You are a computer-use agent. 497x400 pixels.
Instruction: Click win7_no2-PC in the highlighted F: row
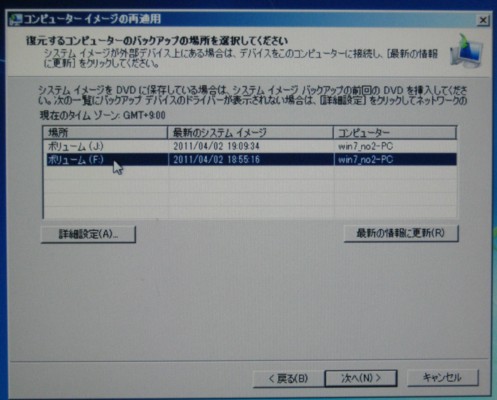click(x=365, y=159)
